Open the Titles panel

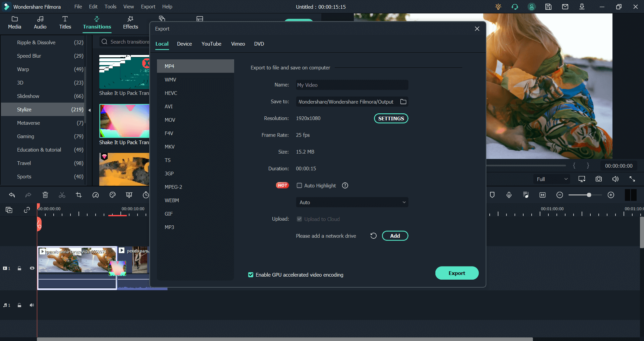pos(65,22)
